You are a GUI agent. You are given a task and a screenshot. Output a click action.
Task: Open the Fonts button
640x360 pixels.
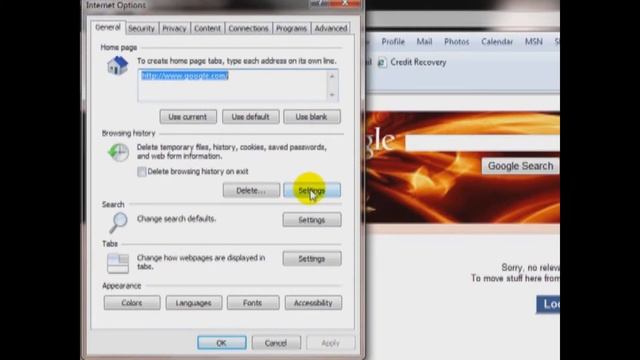click(253, 303)
